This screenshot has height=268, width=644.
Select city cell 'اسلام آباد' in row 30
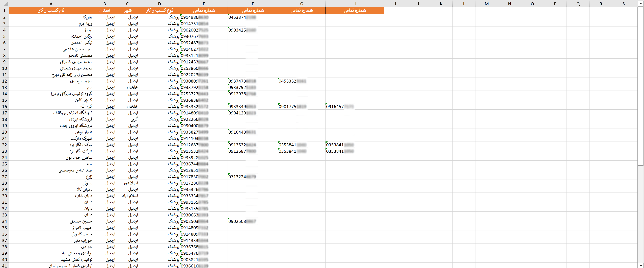point(127,196)
